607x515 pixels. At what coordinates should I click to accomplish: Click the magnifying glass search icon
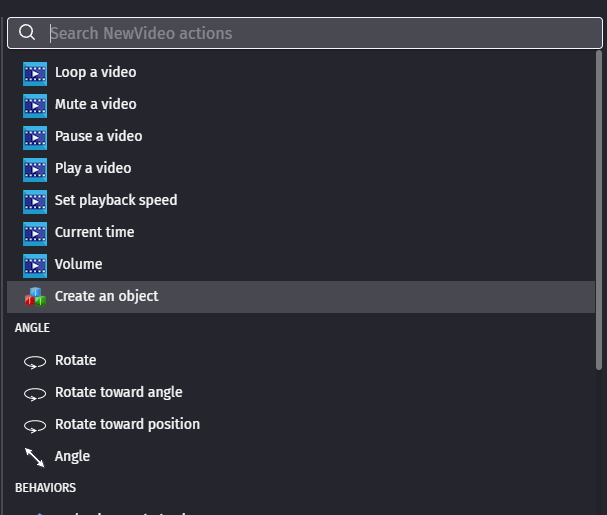[28, 33]
